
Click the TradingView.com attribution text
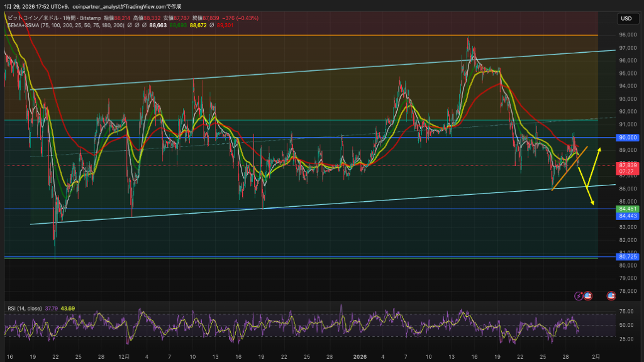(x=146, y=6)
